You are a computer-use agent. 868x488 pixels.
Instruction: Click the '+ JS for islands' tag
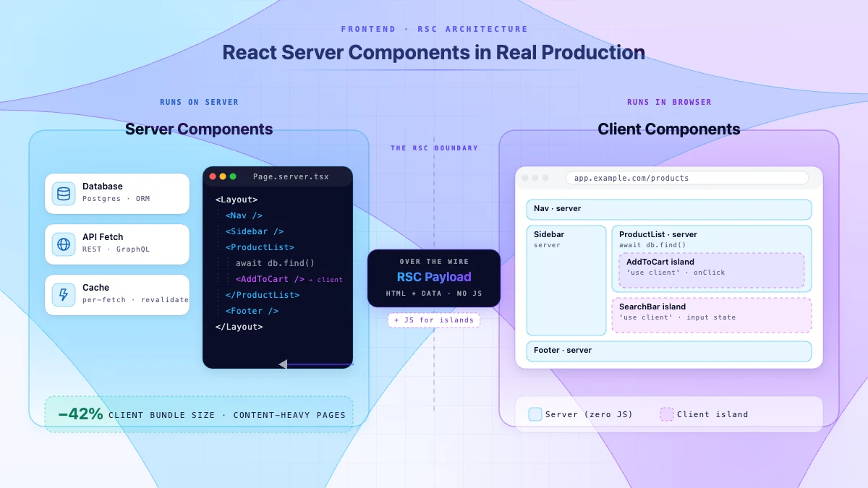[434, 320]
